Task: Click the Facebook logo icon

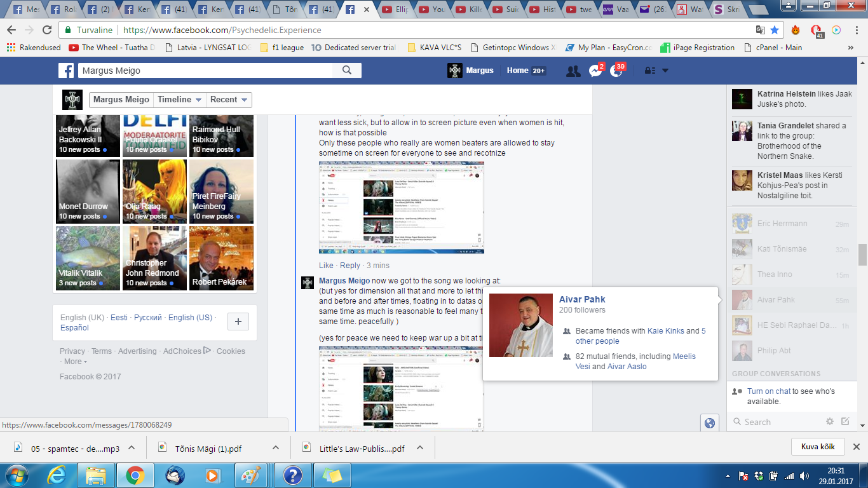Action: (x=66, y=71)
